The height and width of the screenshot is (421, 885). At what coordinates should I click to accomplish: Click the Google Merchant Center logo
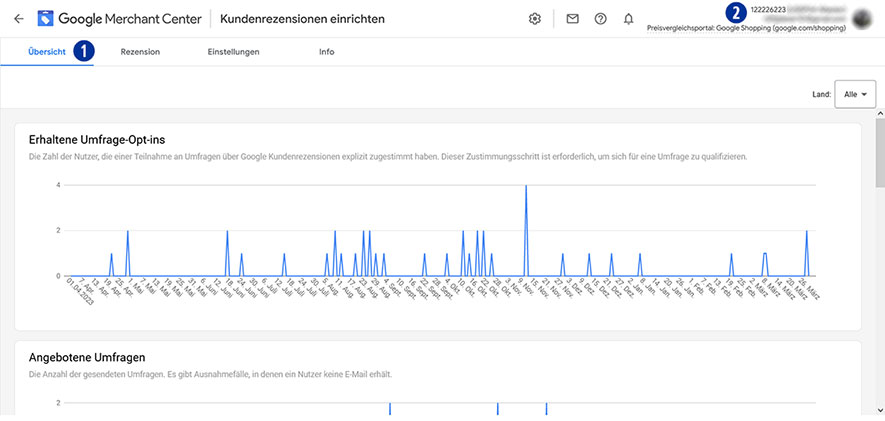coord(46,19)
